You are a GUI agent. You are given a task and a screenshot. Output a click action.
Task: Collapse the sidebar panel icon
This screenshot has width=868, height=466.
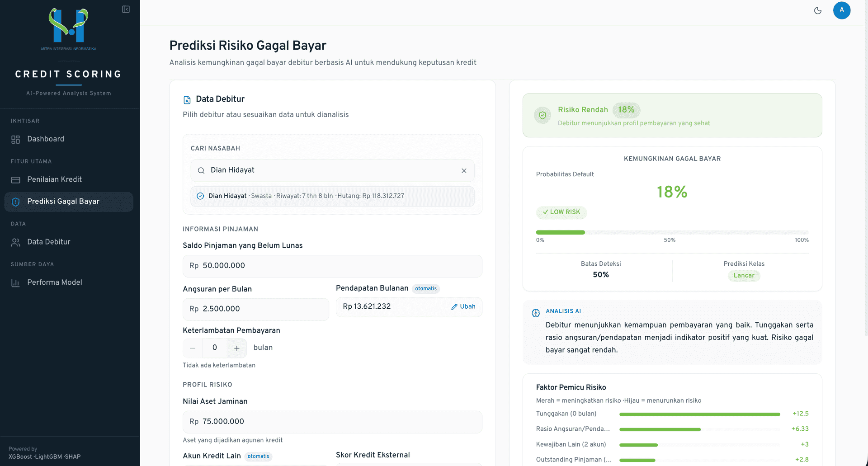(x=126, y=9)
